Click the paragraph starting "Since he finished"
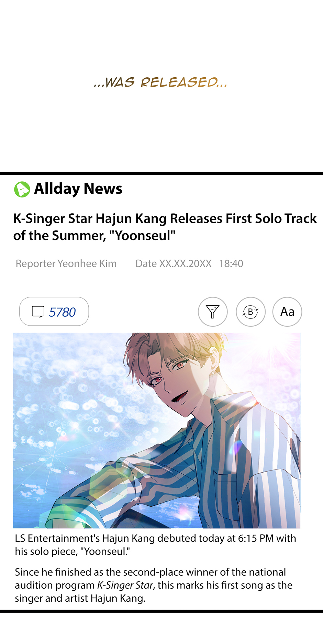Image resolution: width=323 pixels, height=644 pixels. 154,585
